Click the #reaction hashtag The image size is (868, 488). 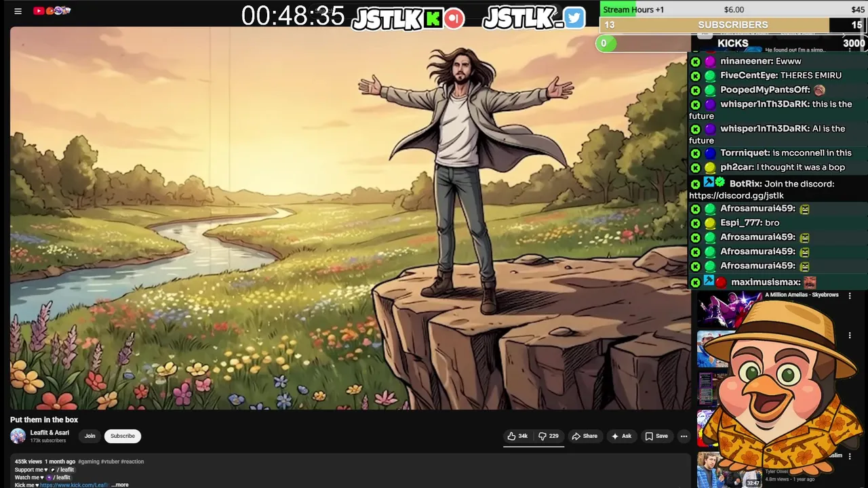tap(132, 462)
